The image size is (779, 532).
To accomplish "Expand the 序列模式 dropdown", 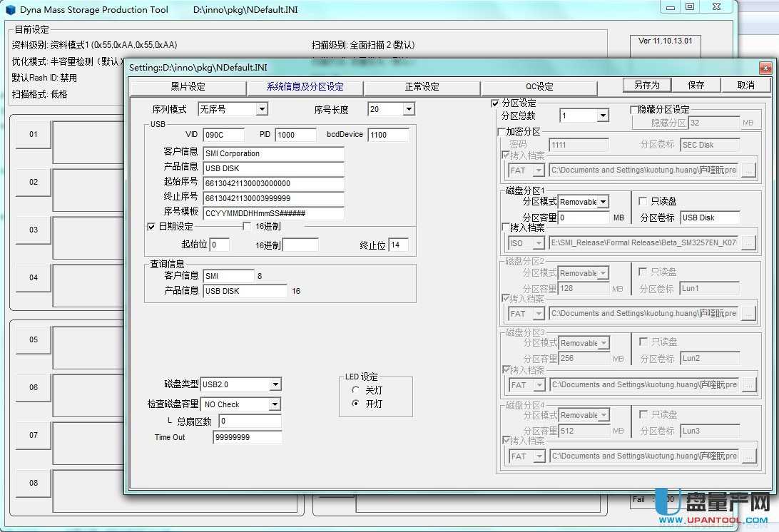I will 262,109.
